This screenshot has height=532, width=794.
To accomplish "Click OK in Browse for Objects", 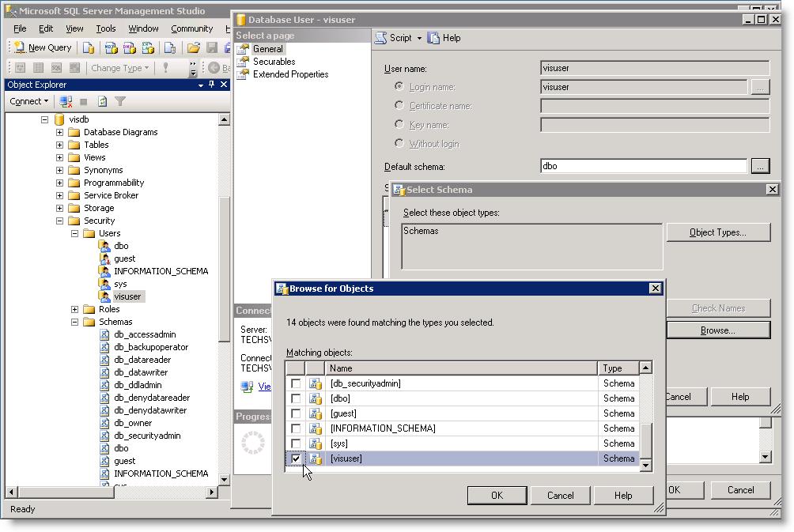I will (x=497, y=496).
